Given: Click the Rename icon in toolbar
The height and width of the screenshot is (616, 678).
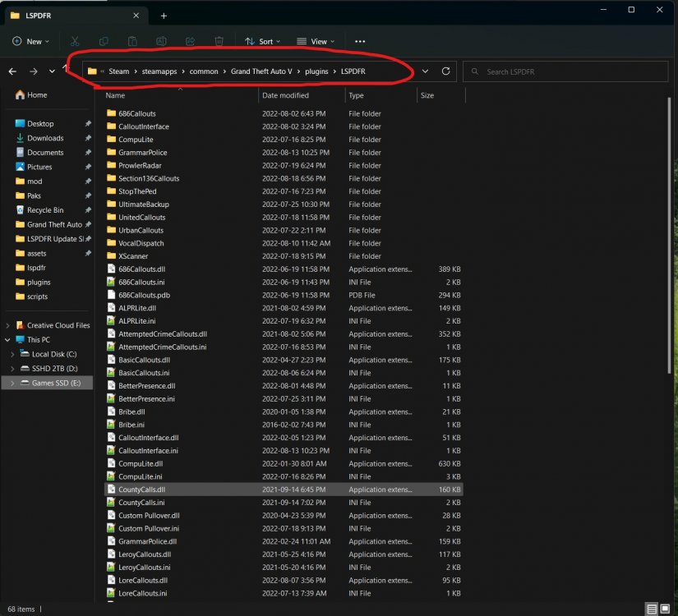Looking at the screenshot, I should [161, 42].
